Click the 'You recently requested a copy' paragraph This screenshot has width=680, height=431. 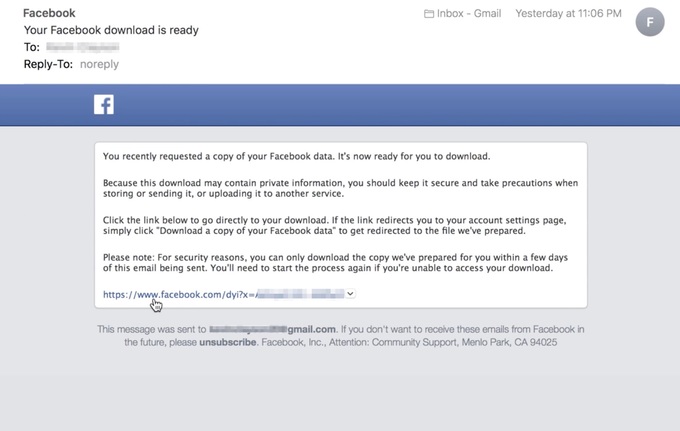(x=297, y=157)
